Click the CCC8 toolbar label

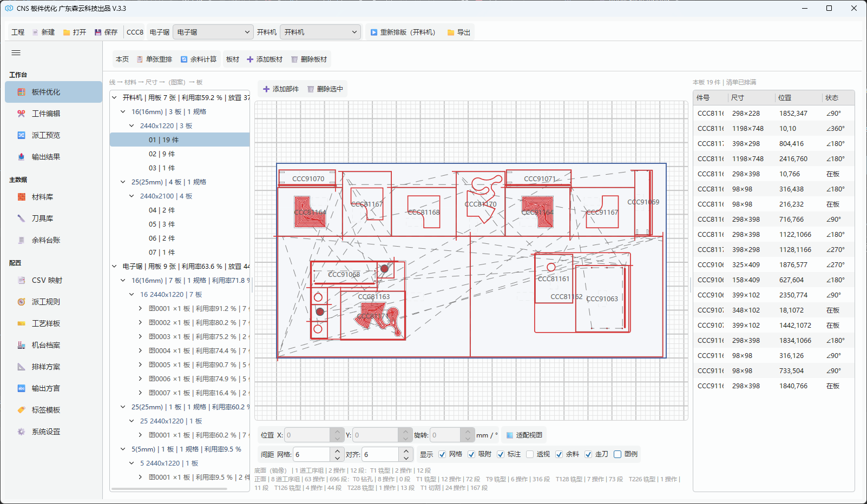pyautogui.click(x=135, y=32)
